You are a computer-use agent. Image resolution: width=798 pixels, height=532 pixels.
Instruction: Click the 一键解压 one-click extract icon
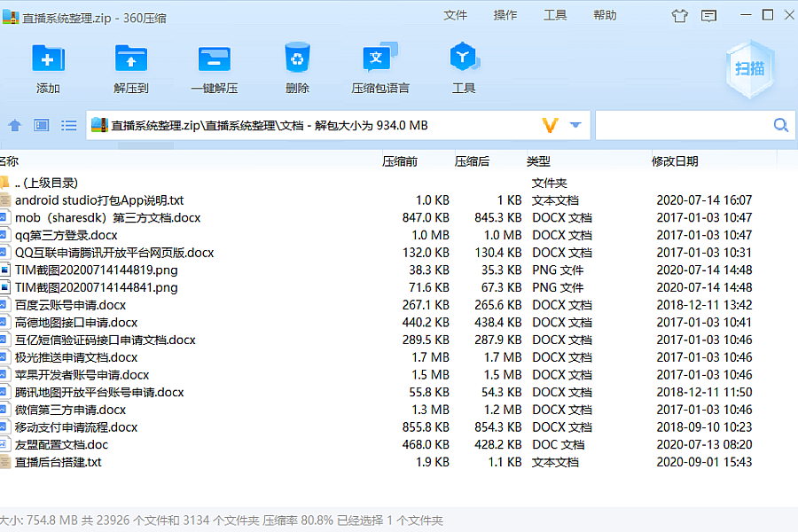(214, 59)
